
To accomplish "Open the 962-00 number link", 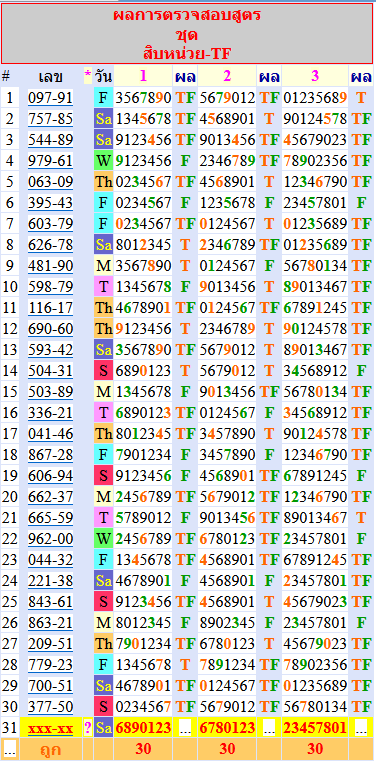I will (x=51, y=539).
